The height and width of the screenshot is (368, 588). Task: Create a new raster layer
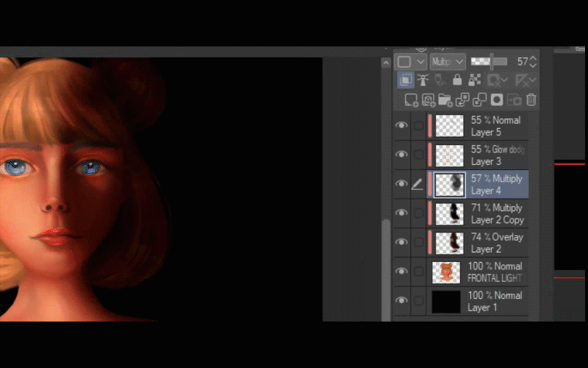point(411,100)
